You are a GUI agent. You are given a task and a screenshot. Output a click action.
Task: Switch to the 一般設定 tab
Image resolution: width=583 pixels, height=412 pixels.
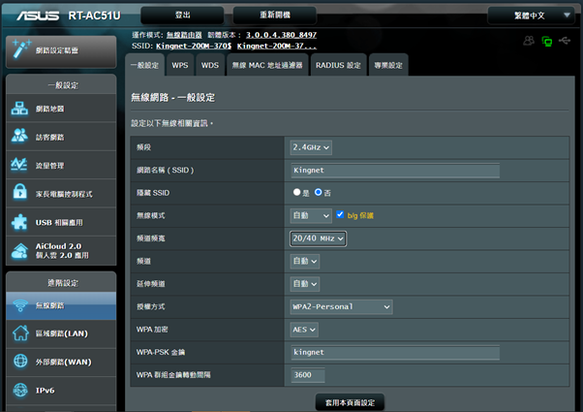(x=145, y=65)
